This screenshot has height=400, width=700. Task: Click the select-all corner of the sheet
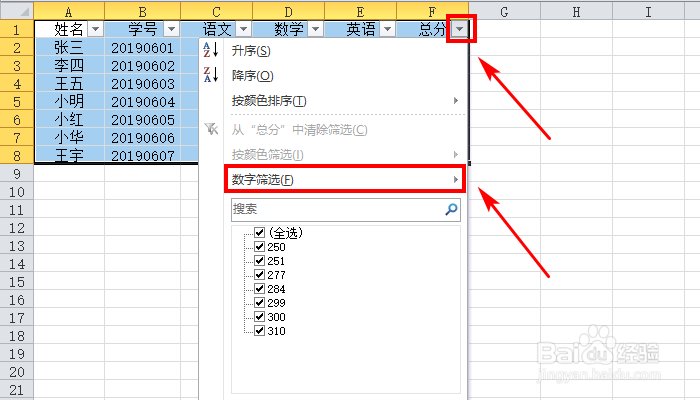(17, 11)
